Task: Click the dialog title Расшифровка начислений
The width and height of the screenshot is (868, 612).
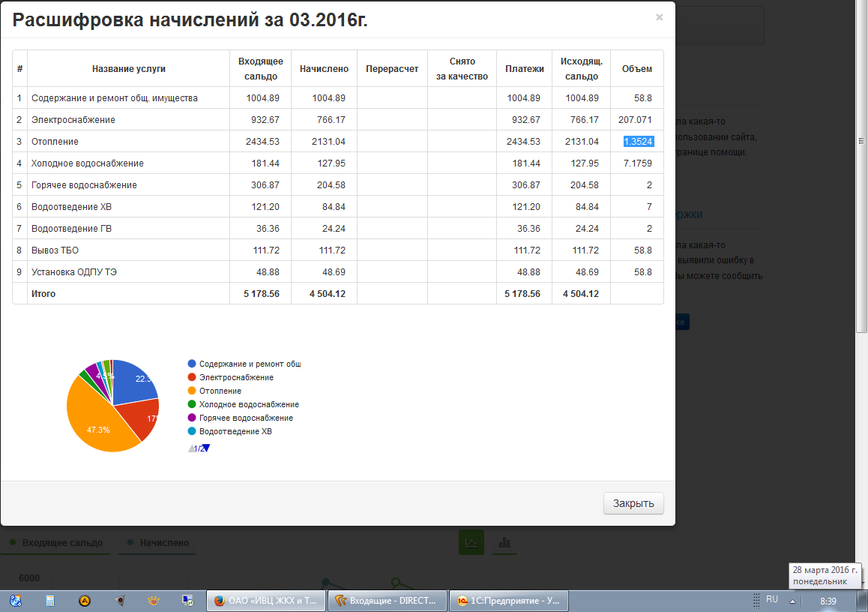Action: pyautogui.click(x=190, y=19)
